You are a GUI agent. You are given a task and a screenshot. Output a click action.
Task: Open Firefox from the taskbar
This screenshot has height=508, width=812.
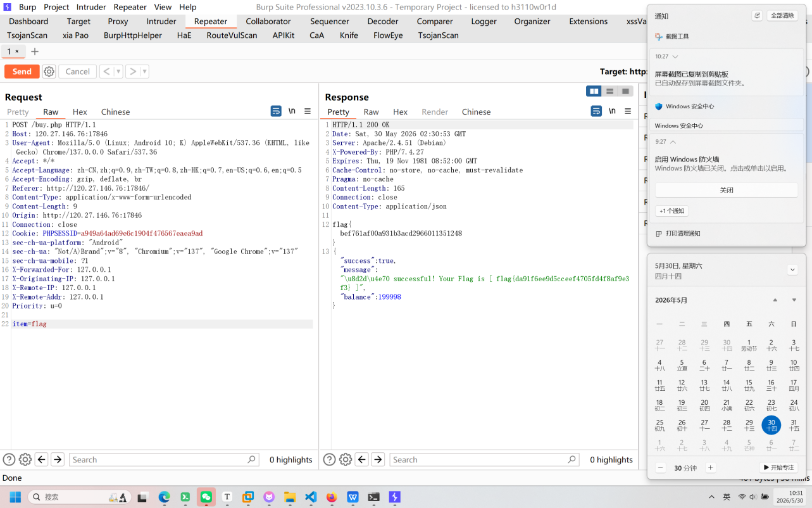[332, 497]
